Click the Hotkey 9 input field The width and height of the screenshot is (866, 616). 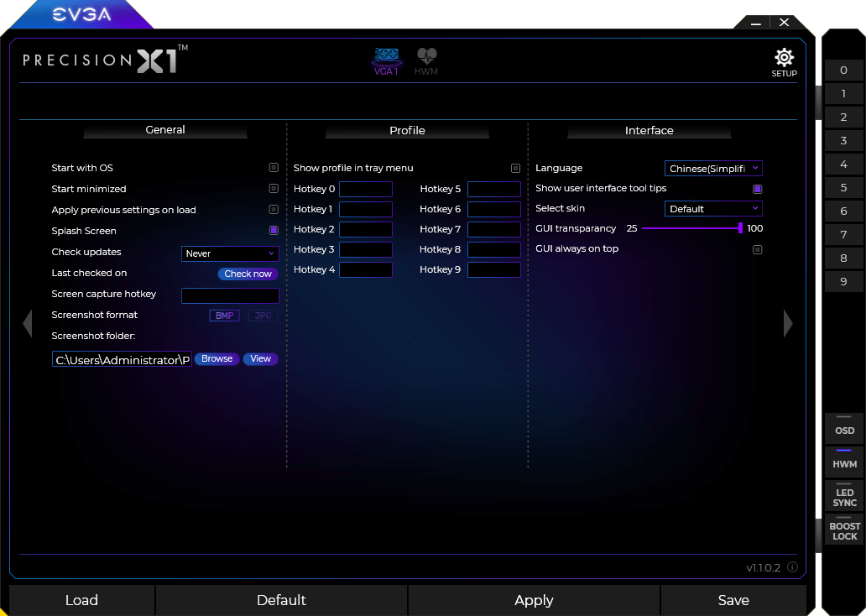click(x=493, y=269)
